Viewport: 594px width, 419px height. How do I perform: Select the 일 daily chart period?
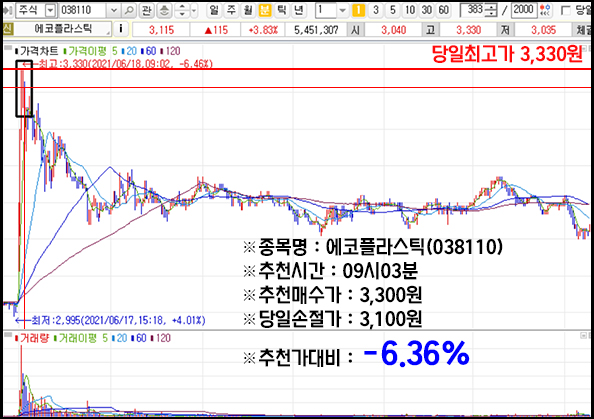[x=214, y=10]
